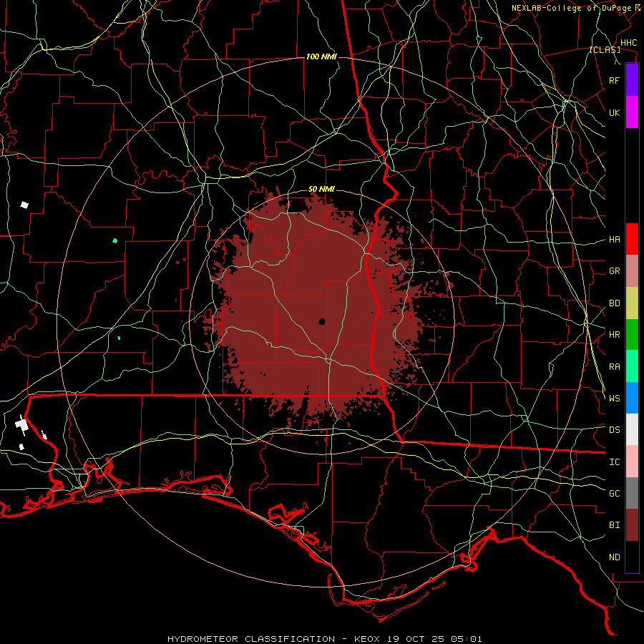The image size is (644, 644).
Task: Click the IC legend label
Action: pyautogui.click(x=614, y=462)
